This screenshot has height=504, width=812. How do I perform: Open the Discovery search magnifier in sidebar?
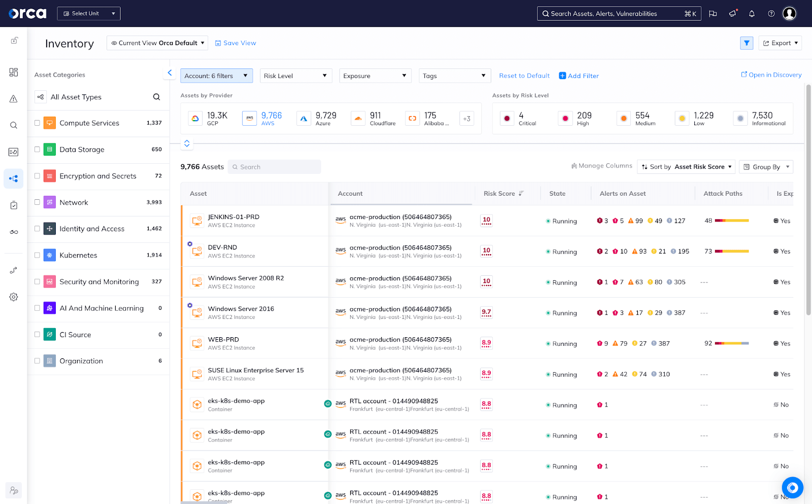13,125
